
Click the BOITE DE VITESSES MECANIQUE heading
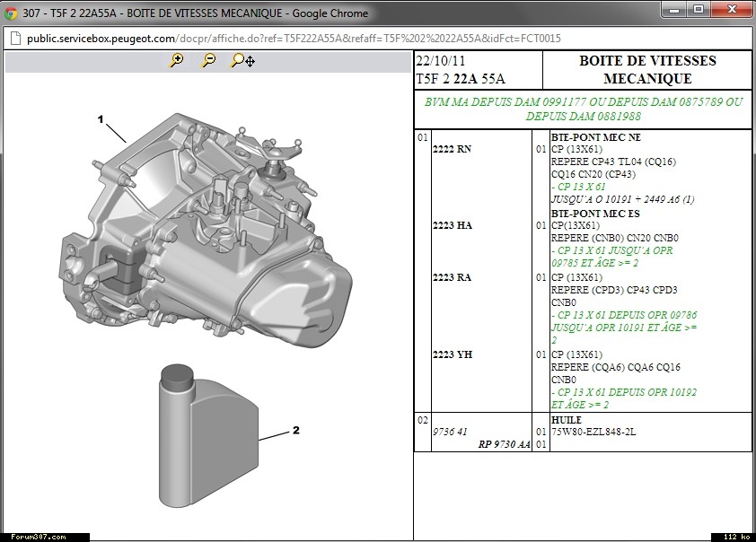click(x=647, y=69)
